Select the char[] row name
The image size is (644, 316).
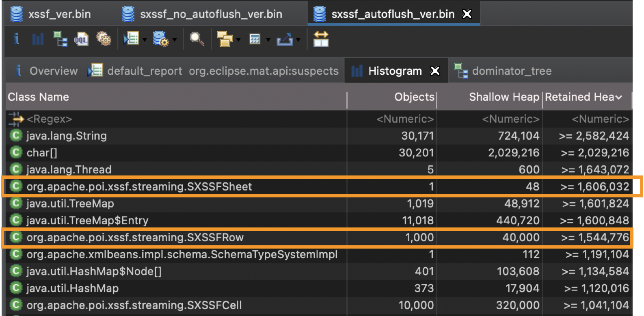click(x=42, y=153)
